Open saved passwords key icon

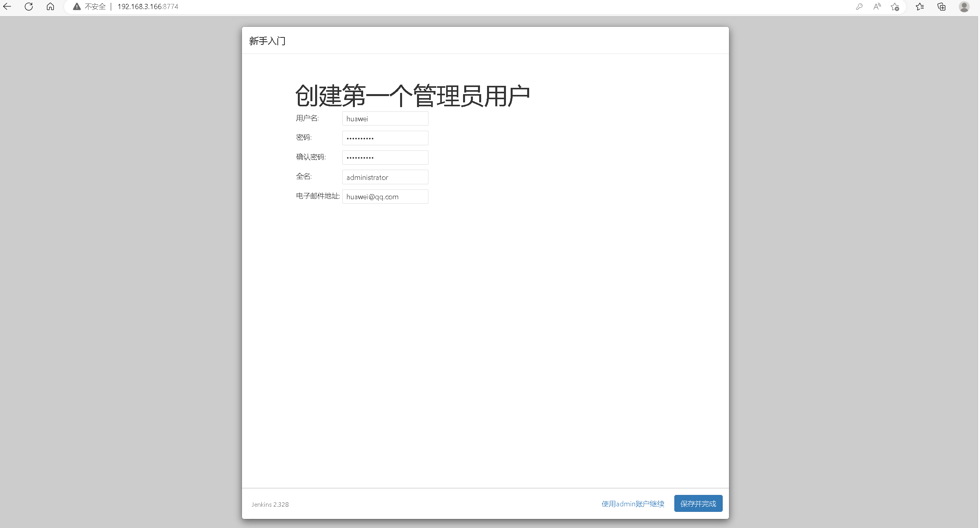(859, 6)
